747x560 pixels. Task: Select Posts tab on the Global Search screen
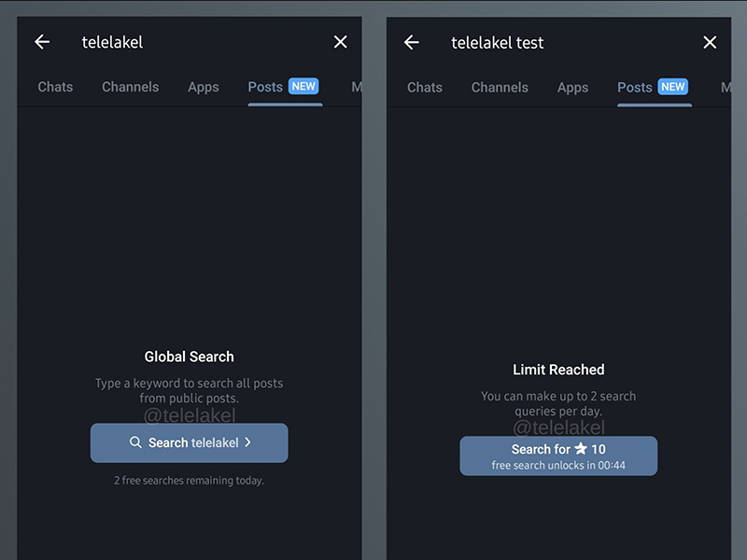tap(265, 87)
